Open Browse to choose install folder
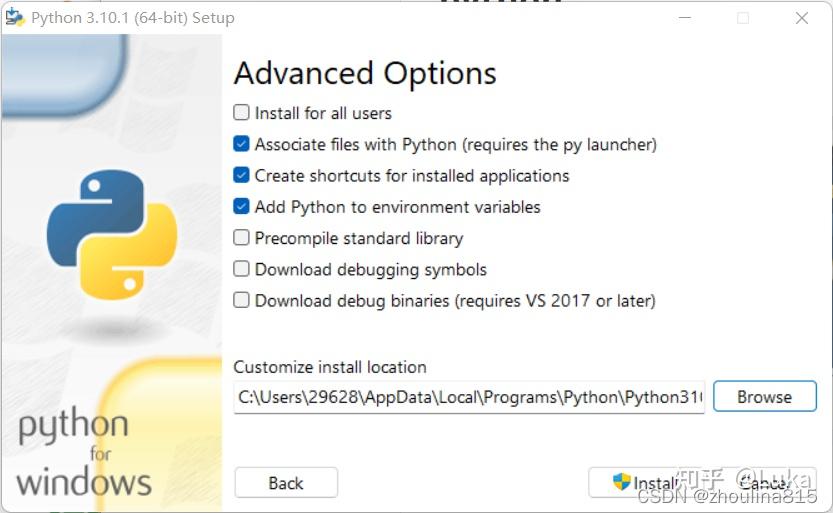 pyautogui.click(x=764, y=396)
